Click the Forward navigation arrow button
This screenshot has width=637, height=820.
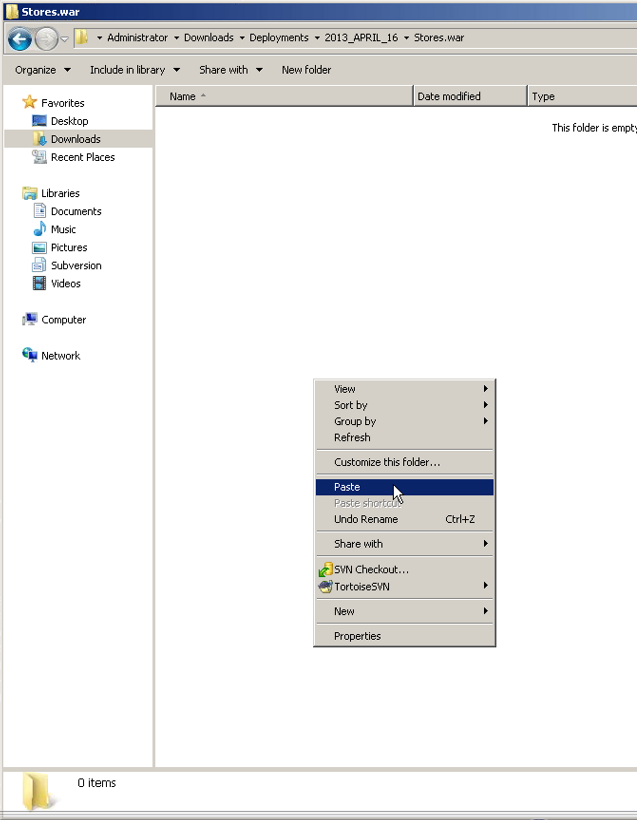click(46, 39)
